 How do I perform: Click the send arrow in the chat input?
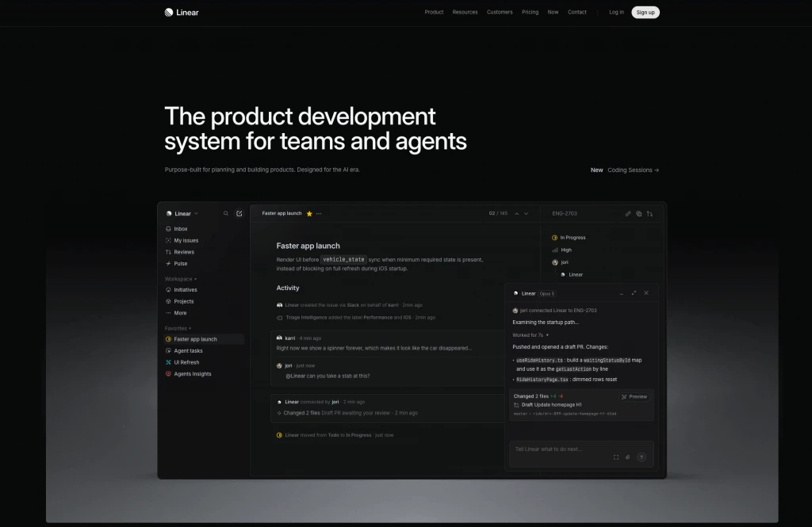pyautogui.click(x=641, y=457)
